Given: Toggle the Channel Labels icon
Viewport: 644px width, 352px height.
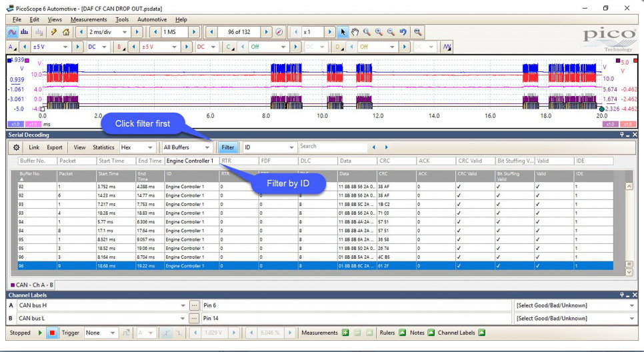Looking at the screenshot, I should 482,333.
